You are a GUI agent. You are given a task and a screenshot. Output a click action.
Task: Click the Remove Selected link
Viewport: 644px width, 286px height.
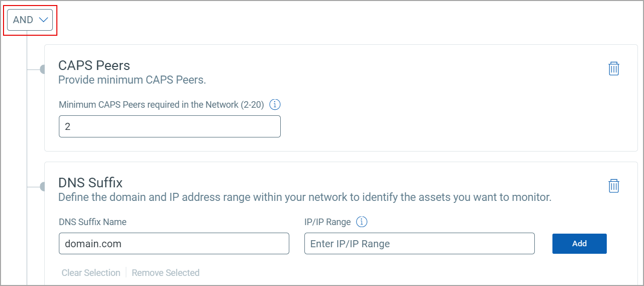point(166,273)
